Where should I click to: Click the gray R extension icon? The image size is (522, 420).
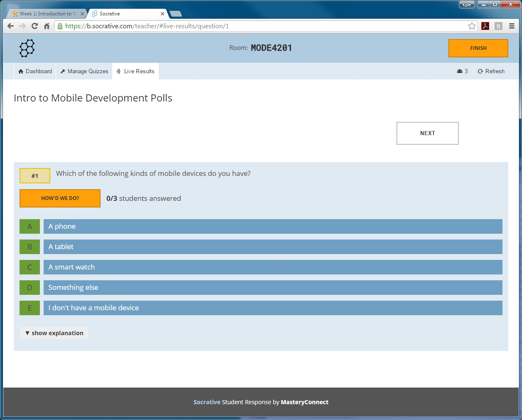point(498,26)
